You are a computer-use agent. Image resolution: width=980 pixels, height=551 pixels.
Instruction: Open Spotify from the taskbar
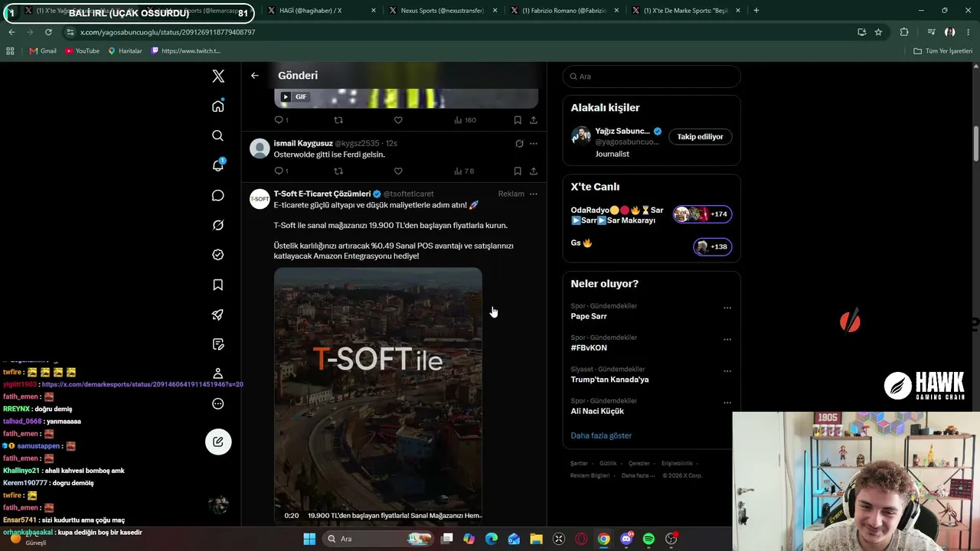(648, 539)
